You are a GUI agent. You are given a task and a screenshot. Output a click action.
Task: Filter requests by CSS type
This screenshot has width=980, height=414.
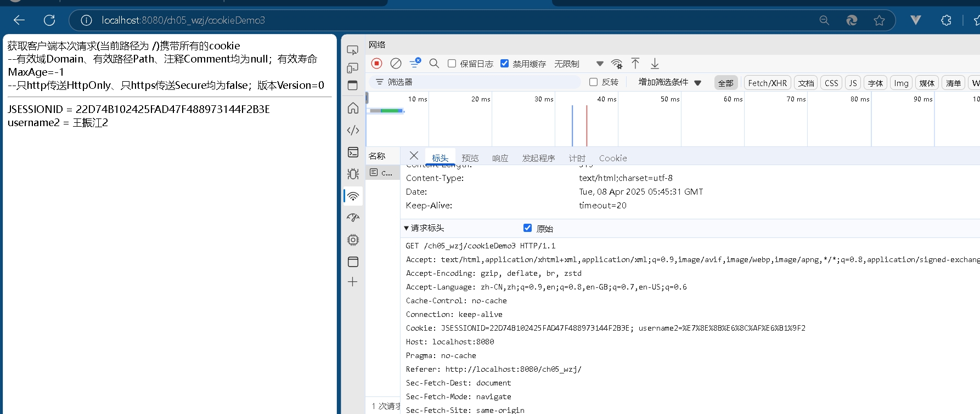(831, 83)
